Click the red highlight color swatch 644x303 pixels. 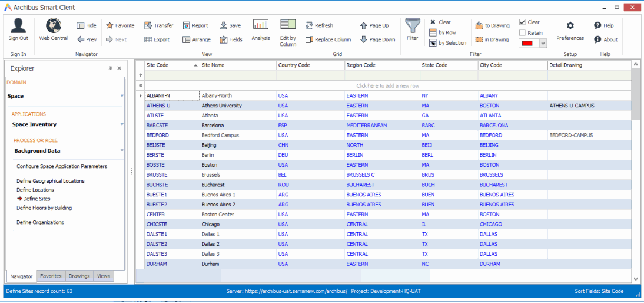(528, 44)
